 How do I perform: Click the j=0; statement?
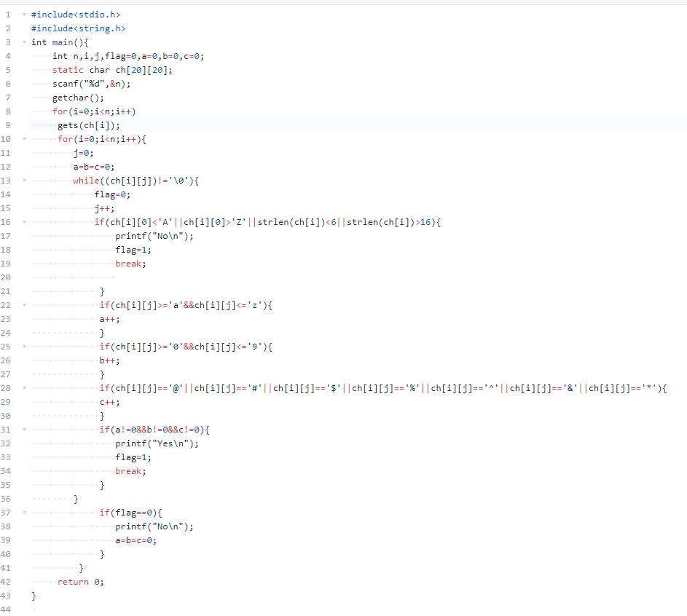pyautogui.click(x=83, y=153)
